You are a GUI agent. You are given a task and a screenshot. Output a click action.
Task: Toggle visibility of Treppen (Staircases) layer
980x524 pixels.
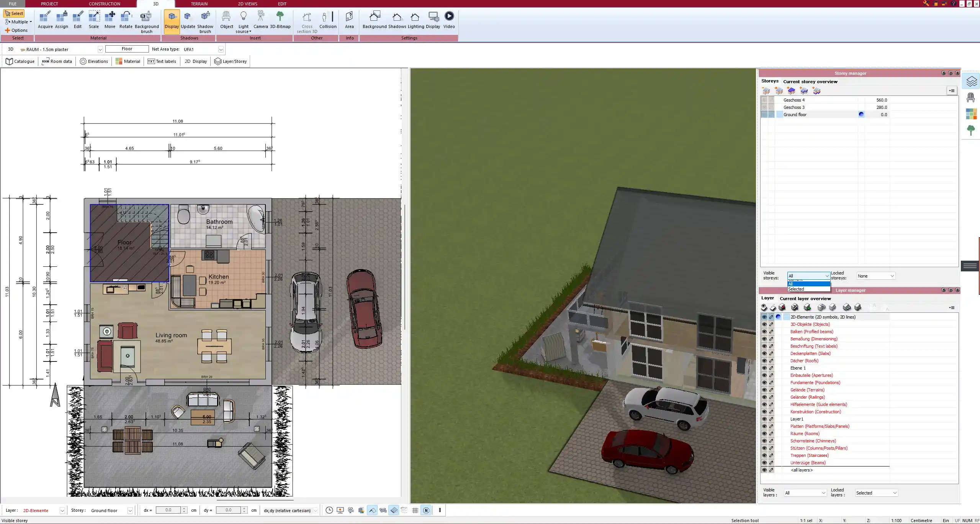click(x=764, y=455)
